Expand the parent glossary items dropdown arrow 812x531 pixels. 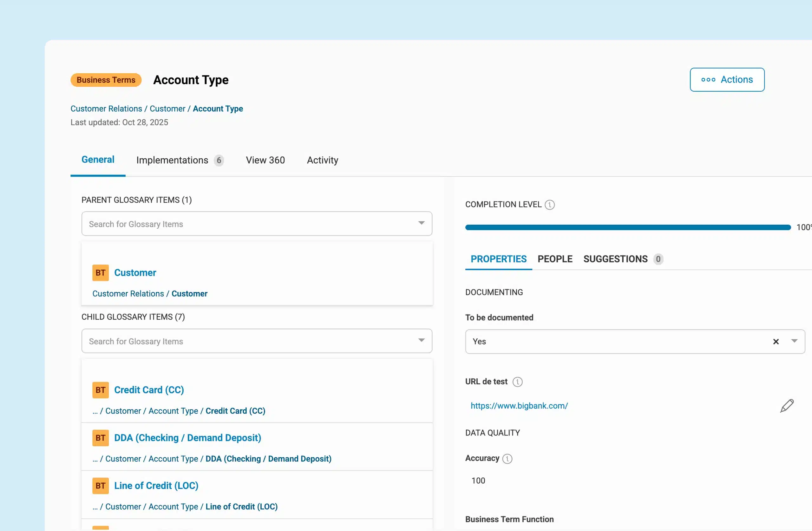point(421,223)
